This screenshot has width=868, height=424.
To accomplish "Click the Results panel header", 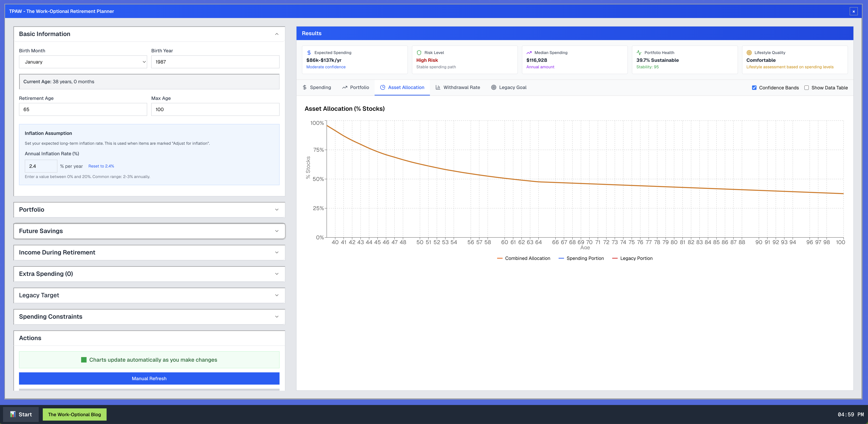I will 575,33.
